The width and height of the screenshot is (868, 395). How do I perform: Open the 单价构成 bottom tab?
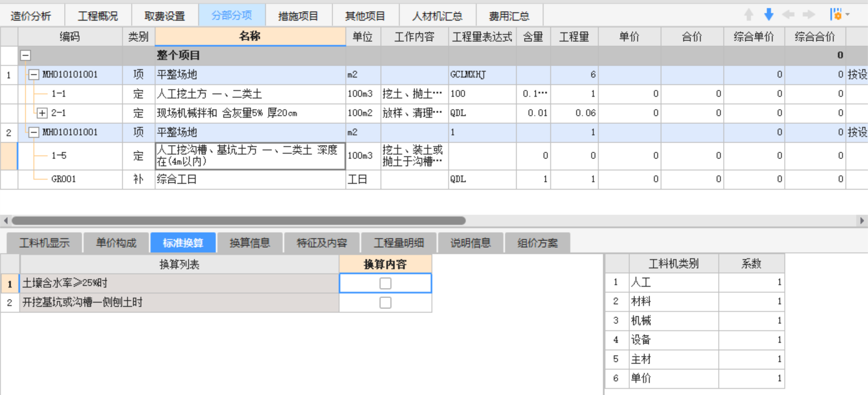(x=116, y=243)
